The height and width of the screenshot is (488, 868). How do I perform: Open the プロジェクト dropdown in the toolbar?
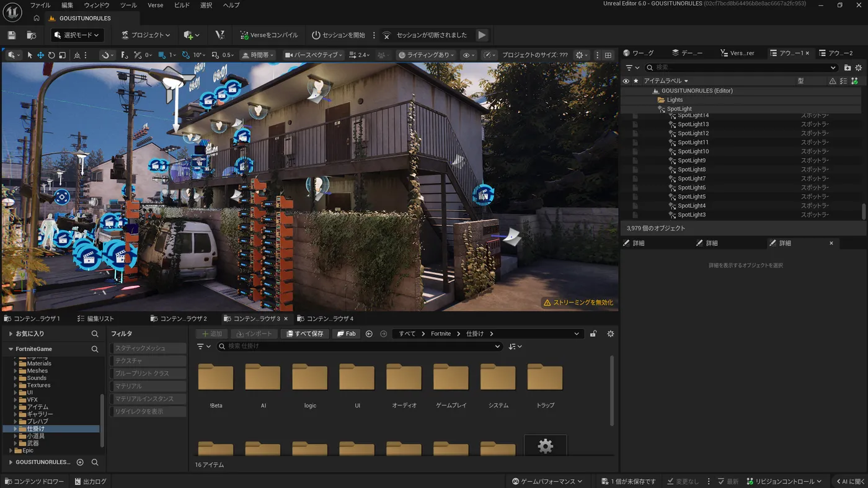tap(146, 35)
